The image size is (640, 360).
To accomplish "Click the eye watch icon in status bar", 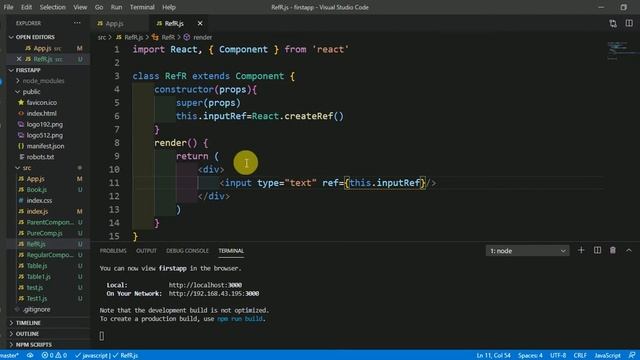I will point(30,356).
